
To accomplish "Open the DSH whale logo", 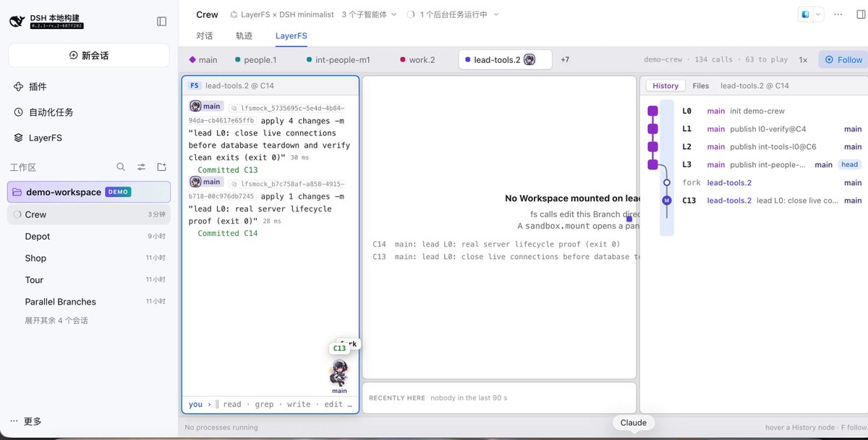I will coord(17,22).
